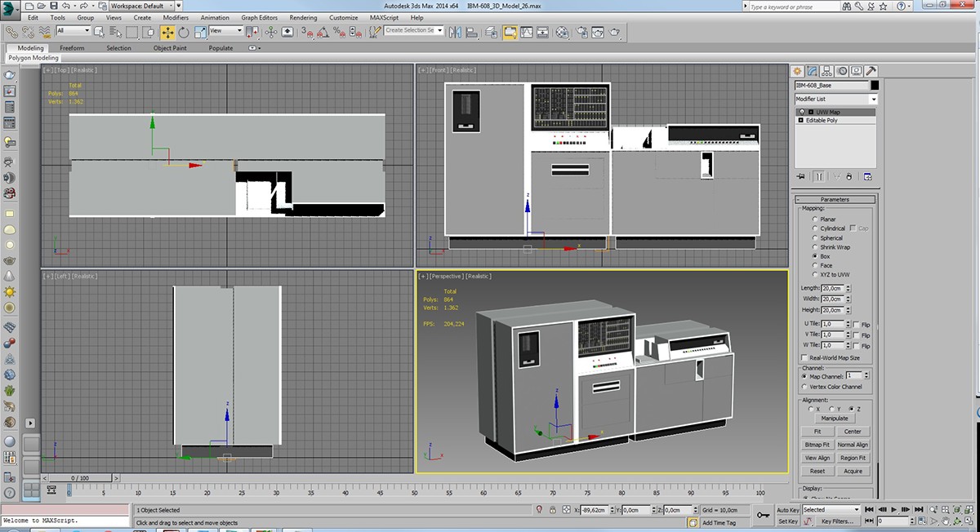Click the Region Fit button
Screen dimensions: 980x532
pos(853,458)
